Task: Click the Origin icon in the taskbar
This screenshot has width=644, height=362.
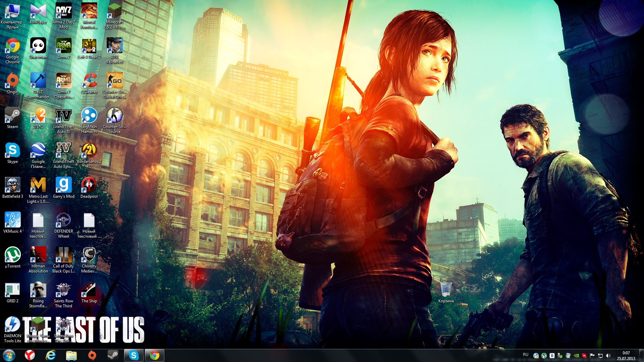Action: (x=92, y=355)
